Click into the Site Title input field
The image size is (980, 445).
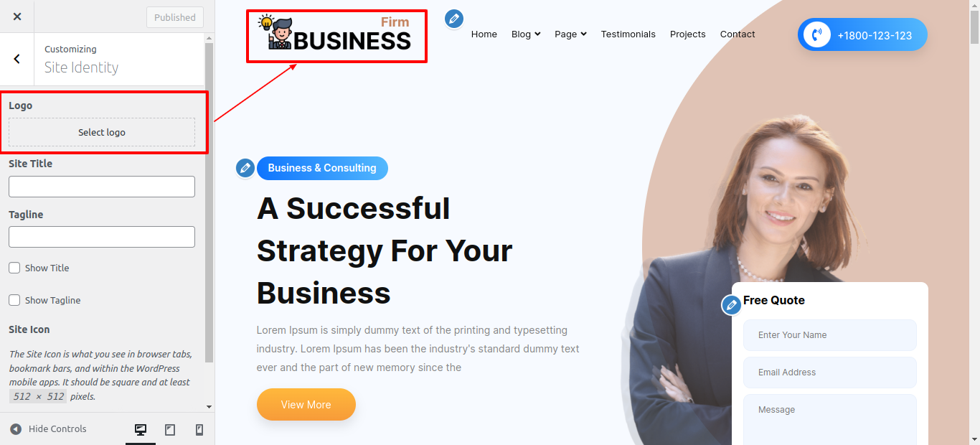pos(102,187)
